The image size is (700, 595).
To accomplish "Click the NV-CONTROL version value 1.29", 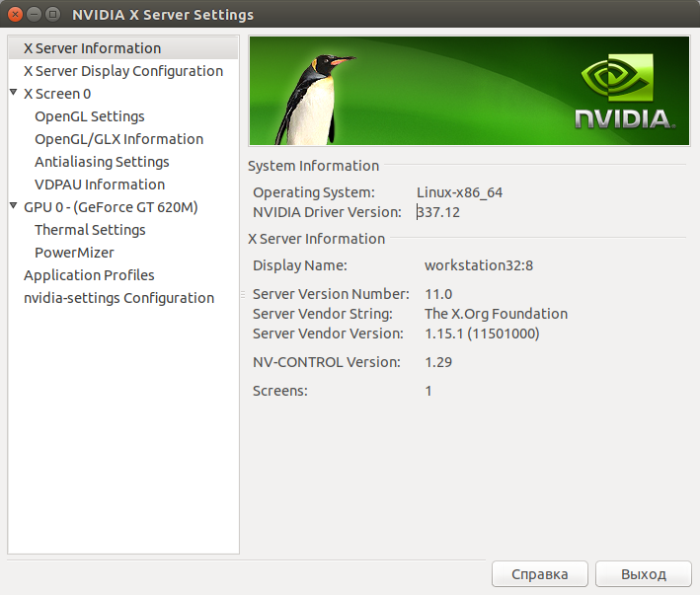I will click(x=438, y=362).
